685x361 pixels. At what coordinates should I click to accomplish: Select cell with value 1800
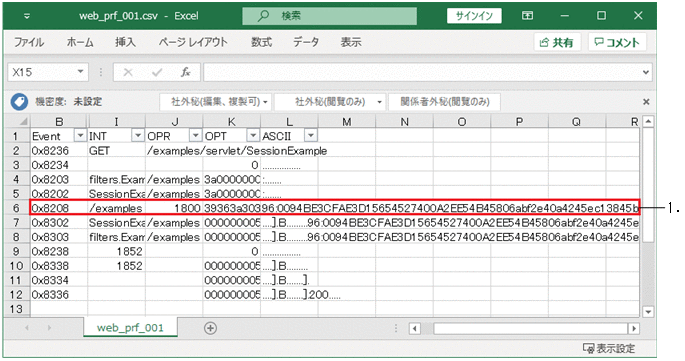coord(174,208)
